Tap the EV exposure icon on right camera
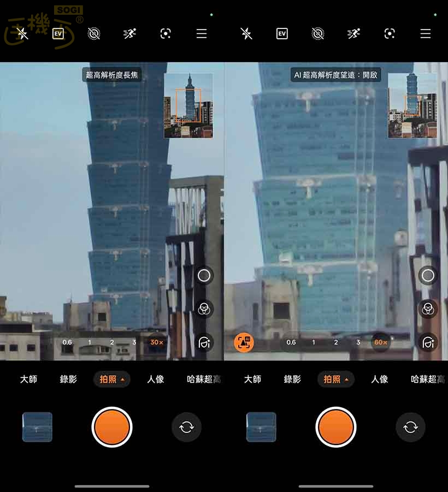Image resolution: width=448 pixels, height=492 pixels. (282, 34)
